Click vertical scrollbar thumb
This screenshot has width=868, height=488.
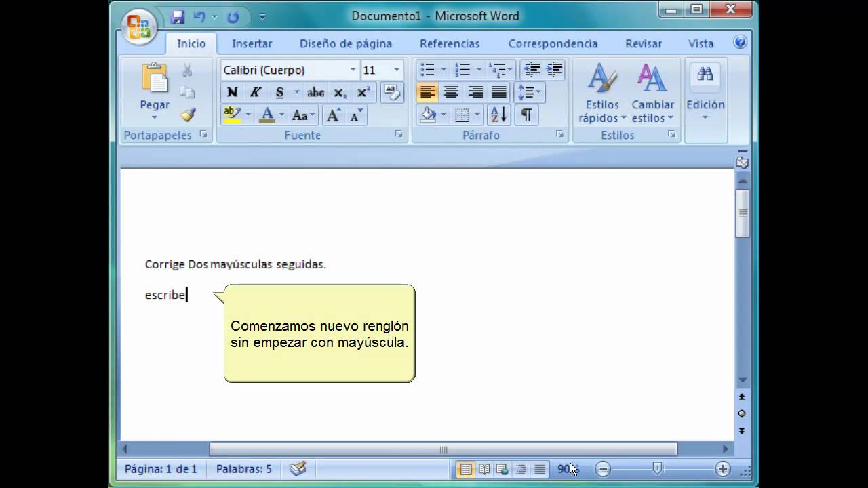tap(743, 213)
